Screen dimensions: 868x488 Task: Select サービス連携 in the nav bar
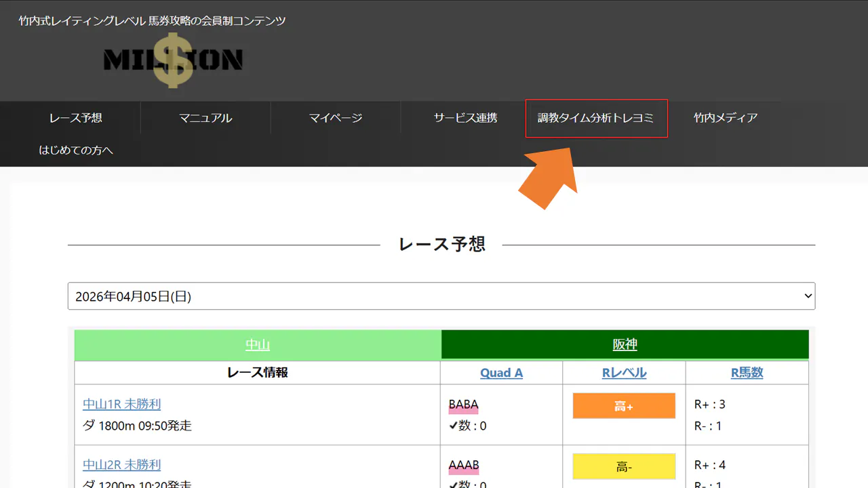pos(465,118)
